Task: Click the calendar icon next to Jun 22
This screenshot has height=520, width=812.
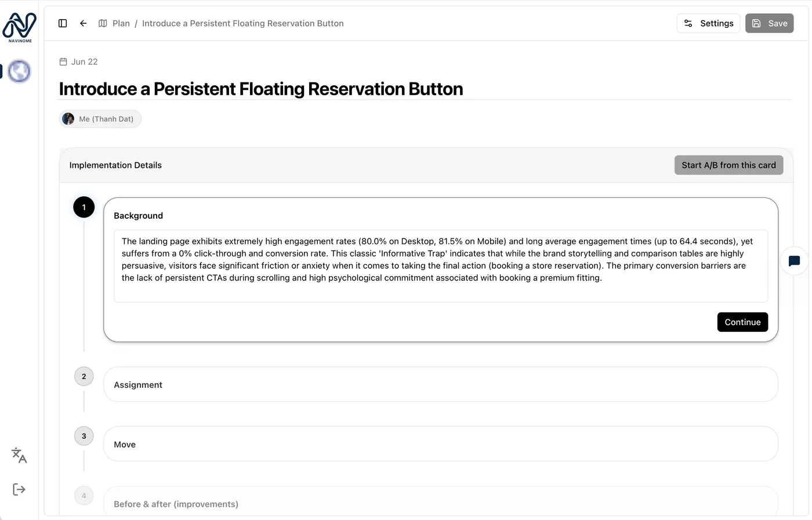Action: (x=63, y=62)
